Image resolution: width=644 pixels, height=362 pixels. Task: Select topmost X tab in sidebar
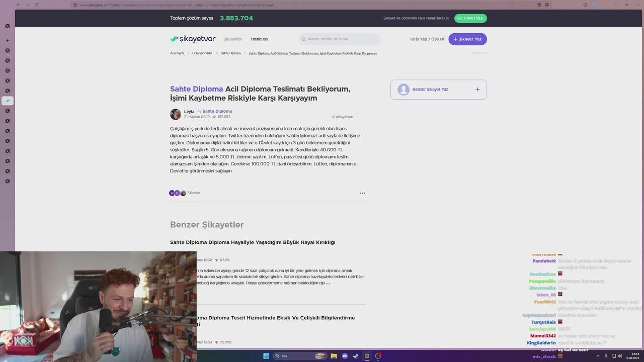pyautogui.click(x=7, y=26)
